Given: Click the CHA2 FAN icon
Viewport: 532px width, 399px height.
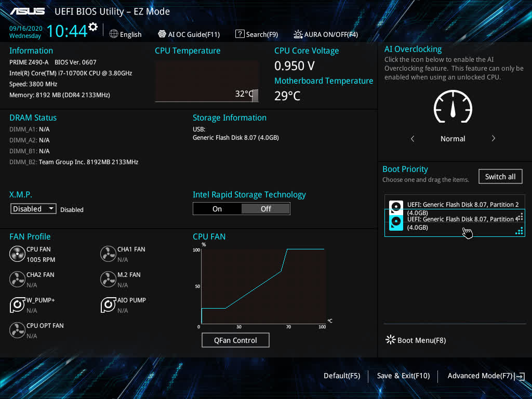Looking at the screenshot, I should [x=17, y=280].
